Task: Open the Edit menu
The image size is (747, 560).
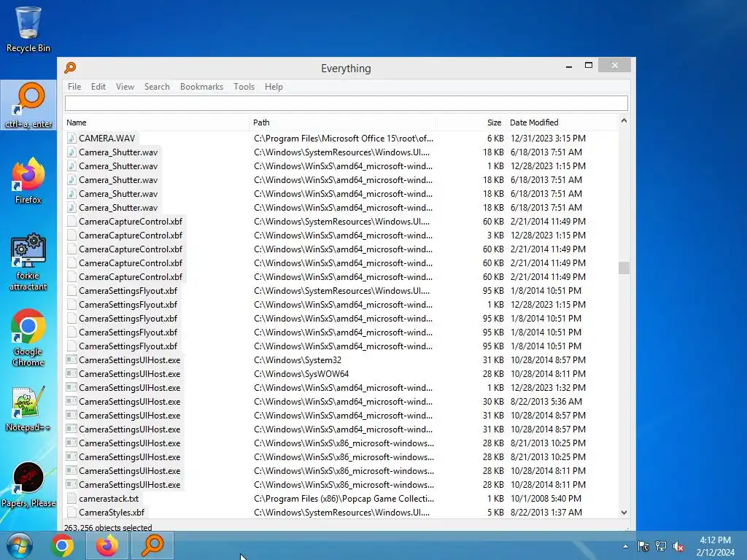Action: point(98,87)
